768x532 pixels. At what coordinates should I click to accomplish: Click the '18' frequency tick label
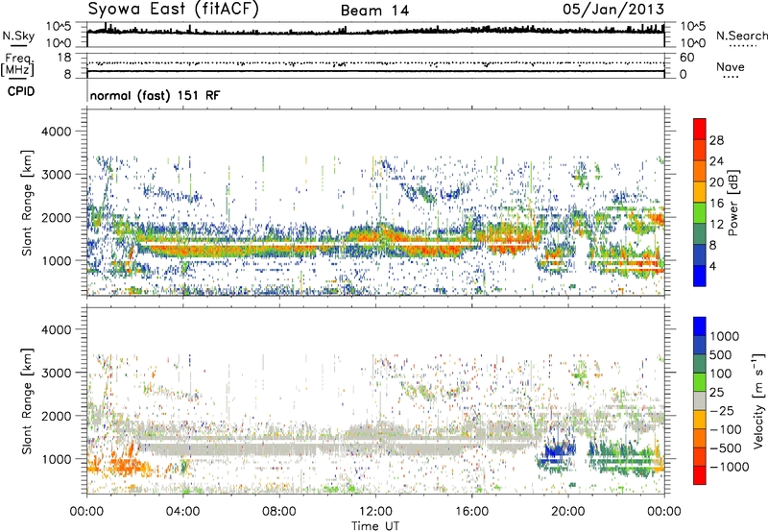[64, 58]
